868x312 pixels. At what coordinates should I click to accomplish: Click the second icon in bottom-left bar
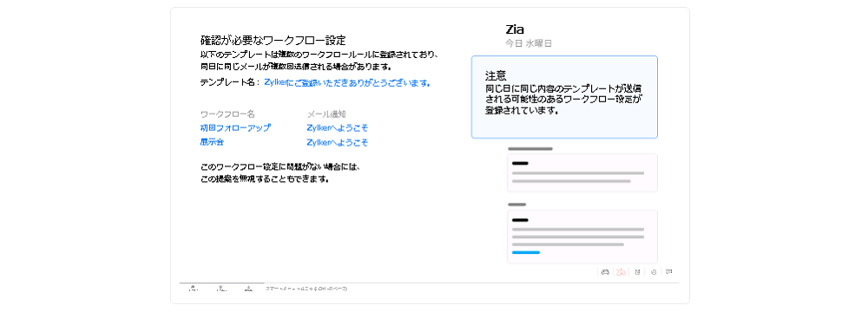coord(221,289)
